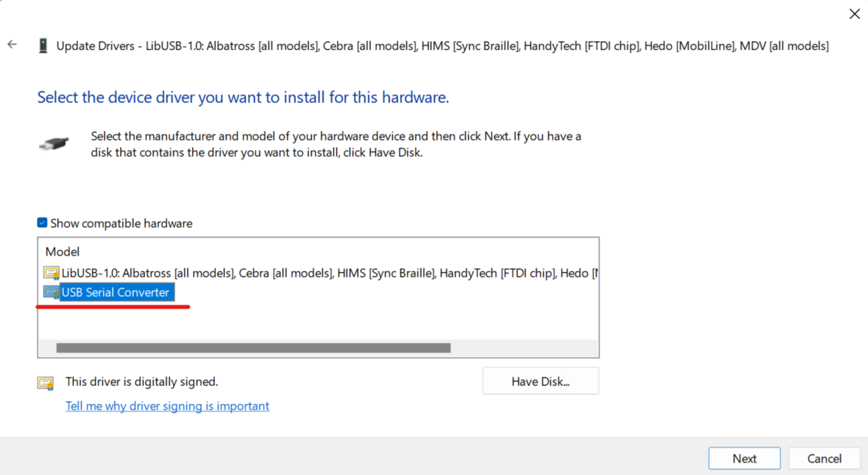Viewport: 868px width, 475px height.
Task: Toggle the Show compatible hardware checkbox
Action: 43,223
